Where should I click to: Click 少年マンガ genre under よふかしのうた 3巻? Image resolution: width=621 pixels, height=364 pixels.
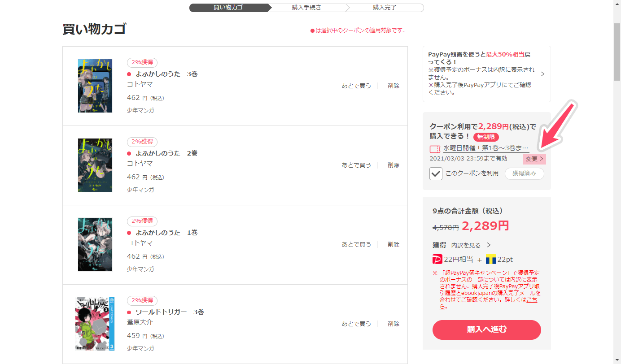(x=140, y=110)
